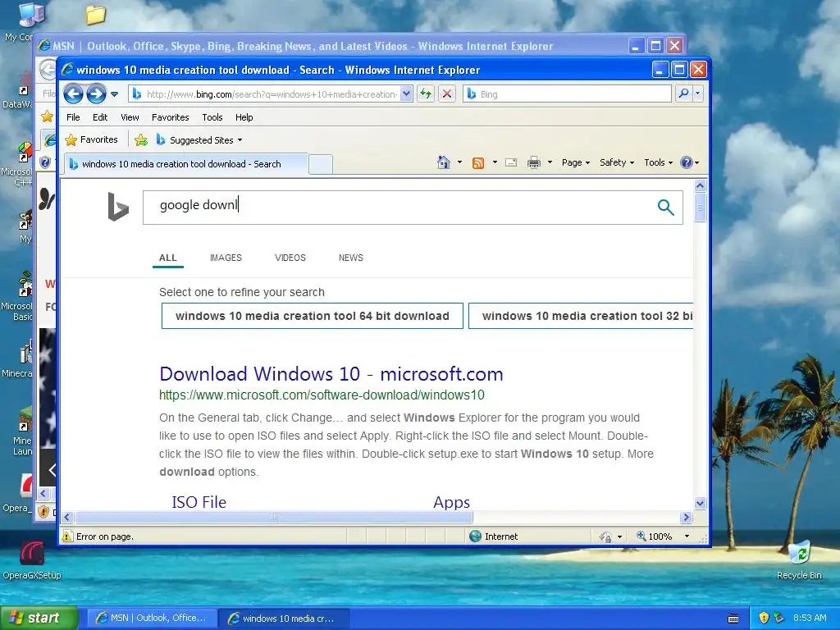840x630 pixels.
Task: Open the Safety command menu
Action: (x=617, y=162)
